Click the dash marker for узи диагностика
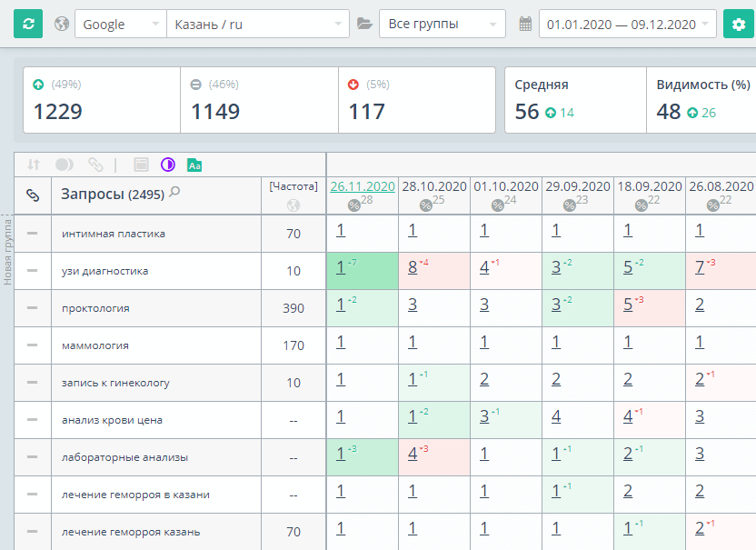Screen dimensions: 756x550 [x=33, y=271]
